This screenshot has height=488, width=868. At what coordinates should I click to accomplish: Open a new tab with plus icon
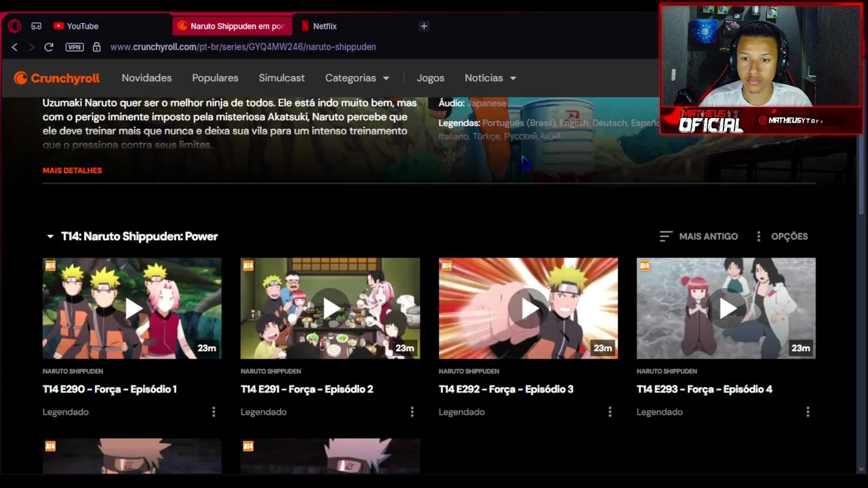tap(424, 26)
